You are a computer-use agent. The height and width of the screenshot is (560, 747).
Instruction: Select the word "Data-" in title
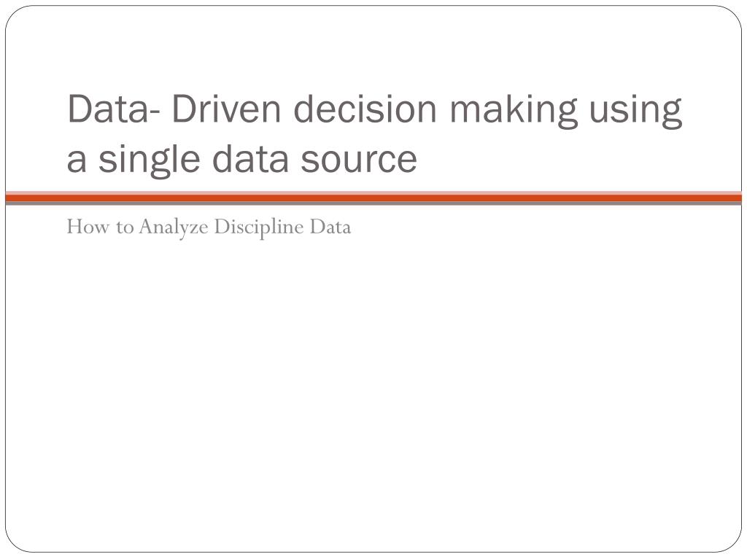[x=115, y=109]
